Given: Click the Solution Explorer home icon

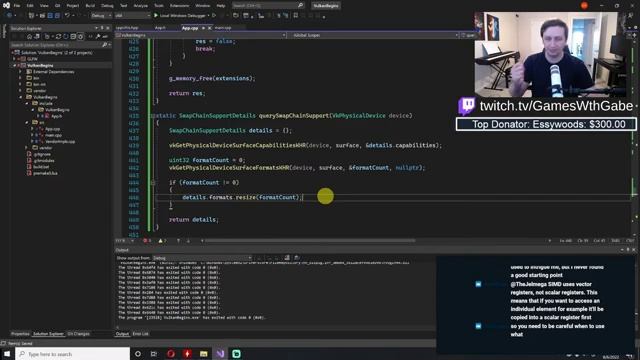Looking at the screenshot, I should click(29, 36).
